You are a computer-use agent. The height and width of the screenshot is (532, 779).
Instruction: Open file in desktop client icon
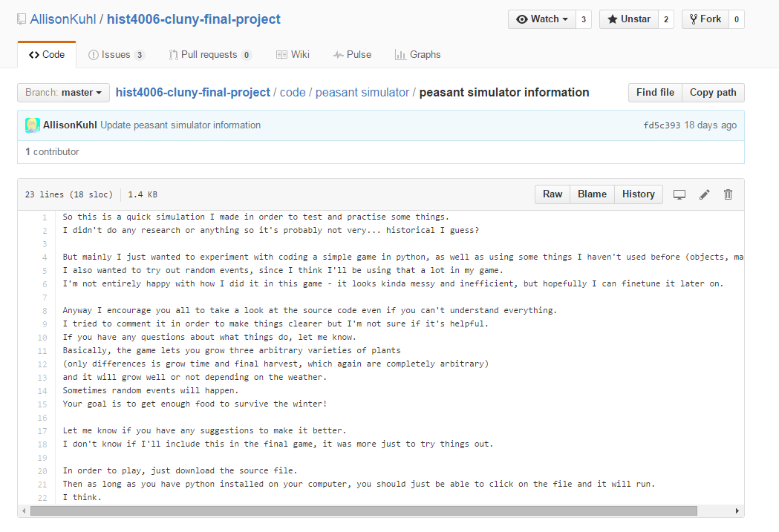tap(679, 194)
